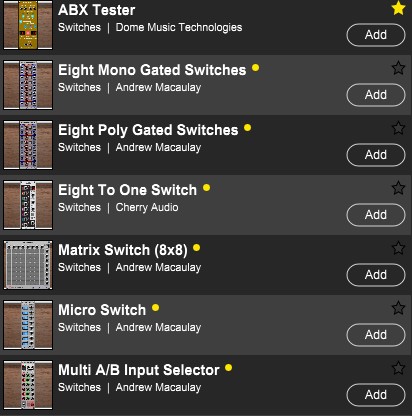The width and height of the screenshot is (412, 416).
Task: Select 'Matrix Switch (8x8)' title
Action: 123,250
